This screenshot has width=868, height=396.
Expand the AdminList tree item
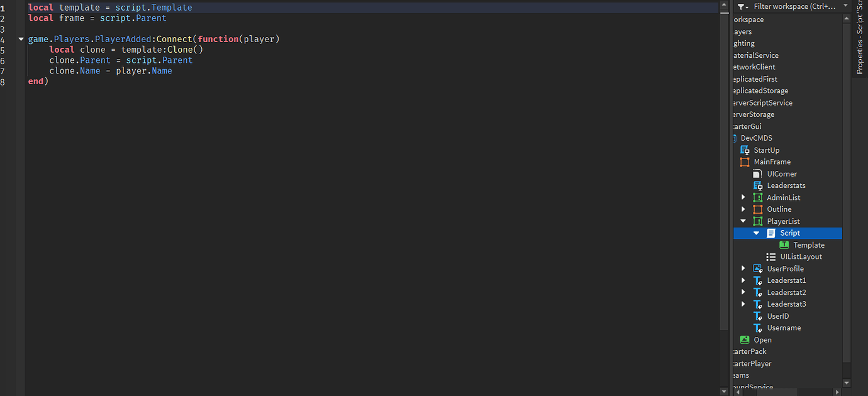(743, 197)
